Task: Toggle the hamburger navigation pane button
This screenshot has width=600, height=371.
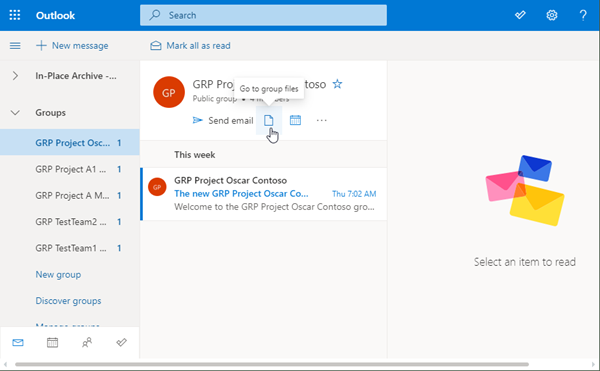Action: [15, 46]
